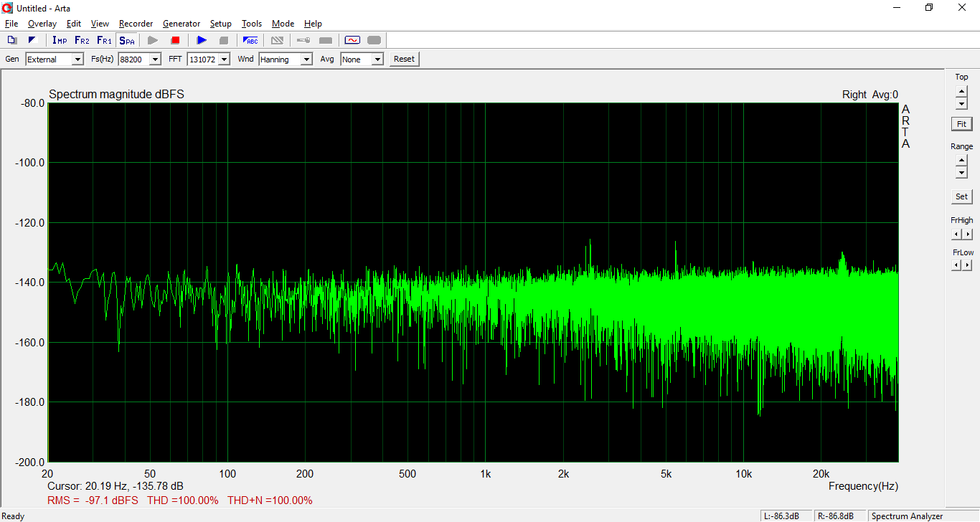
Task: Switch to Fr2 frequency response mode
Action: 82,40
